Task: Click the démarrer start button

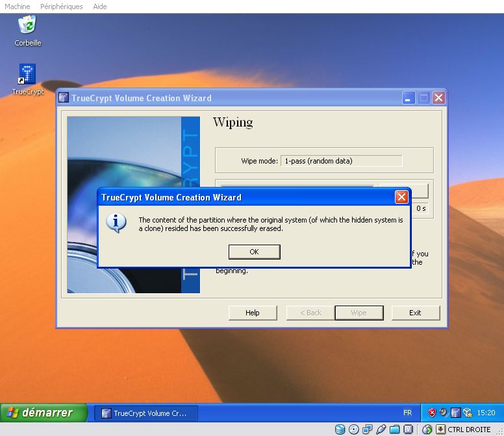Action: click(x=44, y=413)
